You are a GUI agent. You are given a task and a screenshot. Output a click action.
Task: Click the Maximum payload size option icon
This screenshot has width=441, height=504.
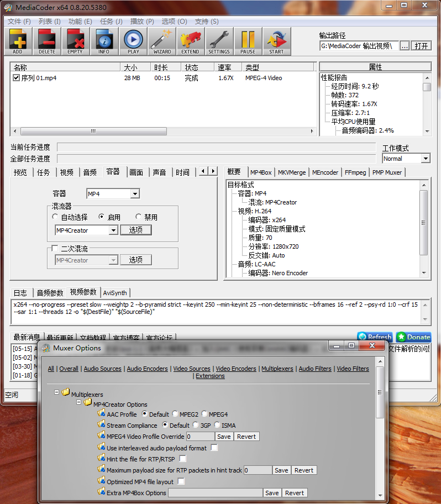click(x=101, y=469)
